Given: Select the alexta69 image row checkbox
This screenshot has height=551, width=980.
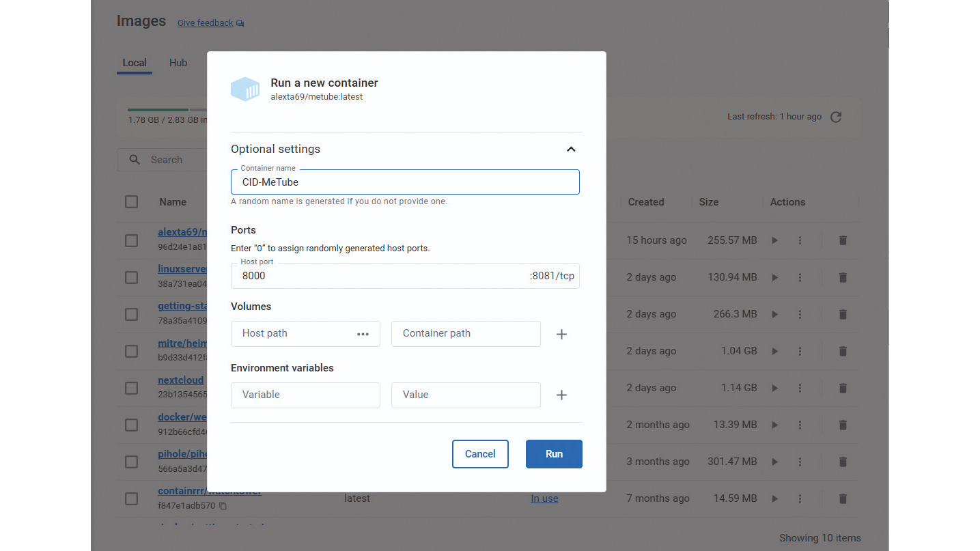Looking at the screenshot, I should pos(132,240).
